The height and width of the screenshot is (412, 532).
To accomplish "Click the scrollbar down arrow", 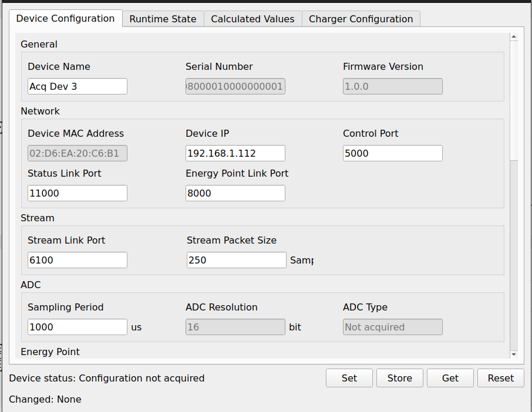I will [x=514, y=354].
